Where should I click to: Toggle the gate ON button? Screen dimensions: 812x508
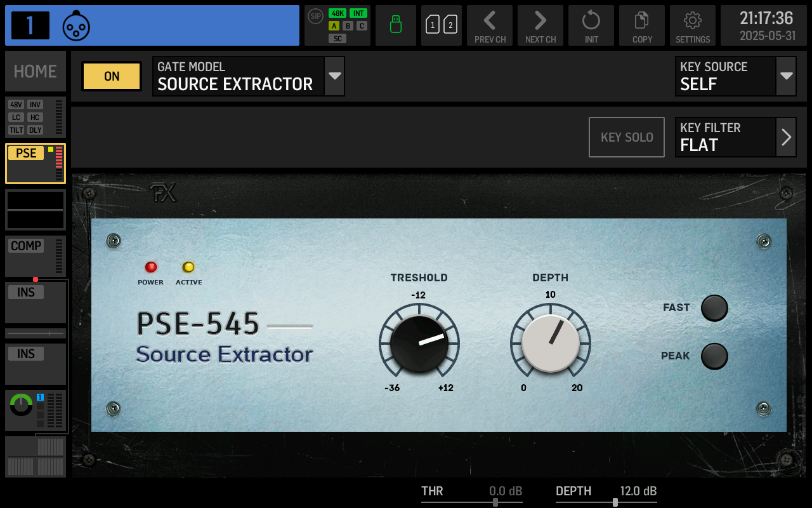click(111, 76)
